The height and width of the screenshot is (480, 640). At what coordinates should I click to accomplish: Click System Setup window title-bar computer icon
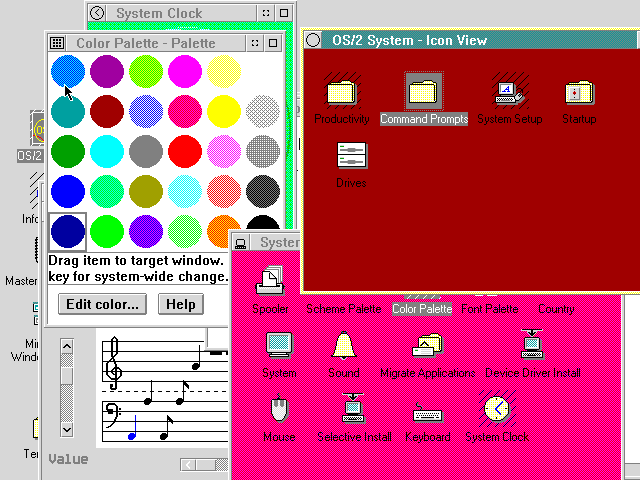pyautogui.click(x=240, y=243)
